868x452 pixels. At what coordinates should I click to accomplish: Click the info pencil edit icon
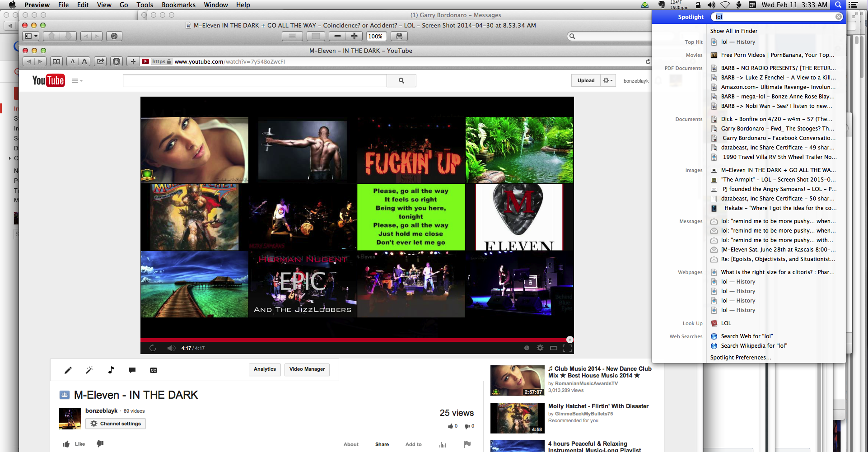coord(68,370)
